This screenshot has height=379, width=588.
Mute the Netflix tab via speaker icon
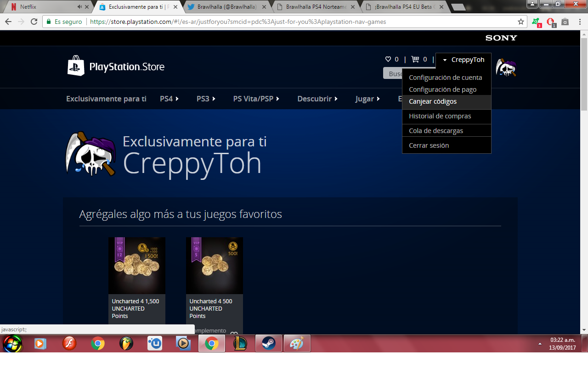click(x=80, y=7)
